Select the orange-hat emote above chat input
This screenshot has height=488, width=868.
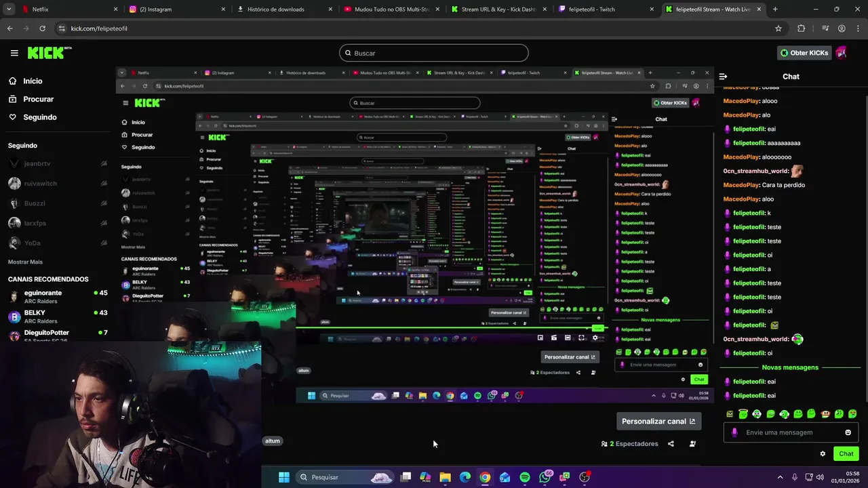(825, 413)
